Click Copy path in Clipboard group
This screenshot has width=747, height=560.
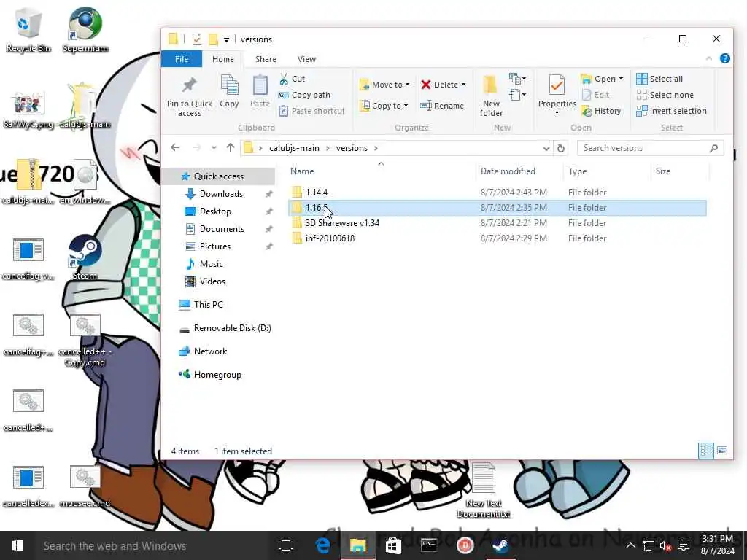305,95
